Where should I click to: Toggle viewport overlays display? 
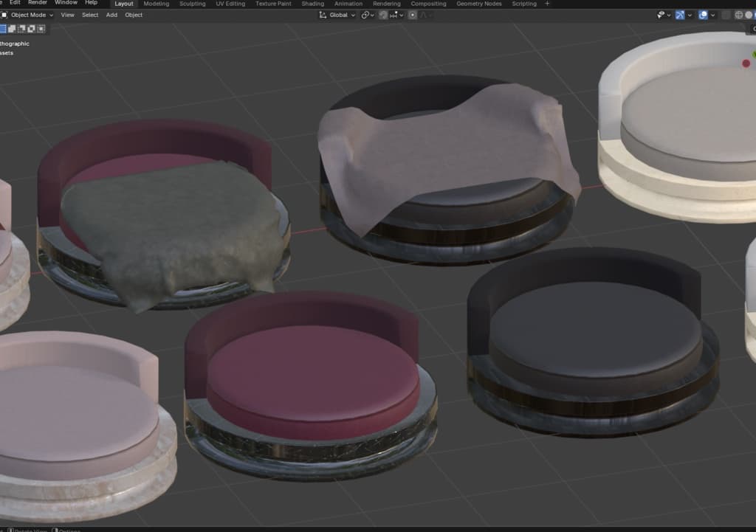(704, 15)
